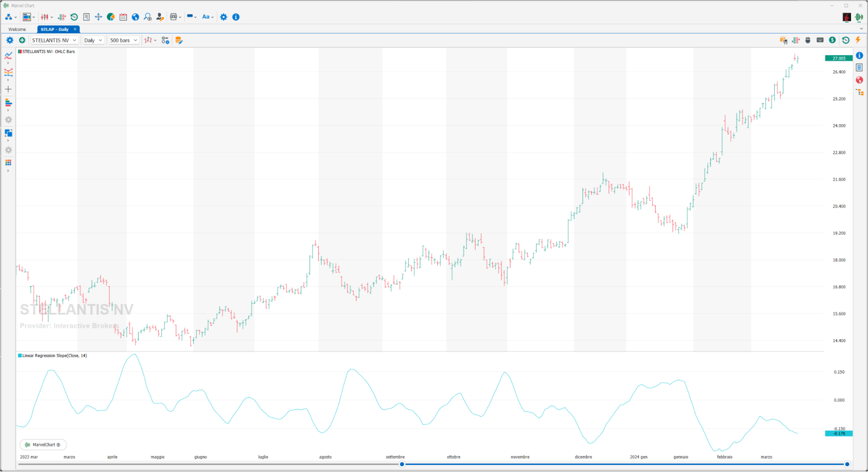
Task: Open the STELLANTIS NV symbol dropdown
Action: [x=54, y=40]
